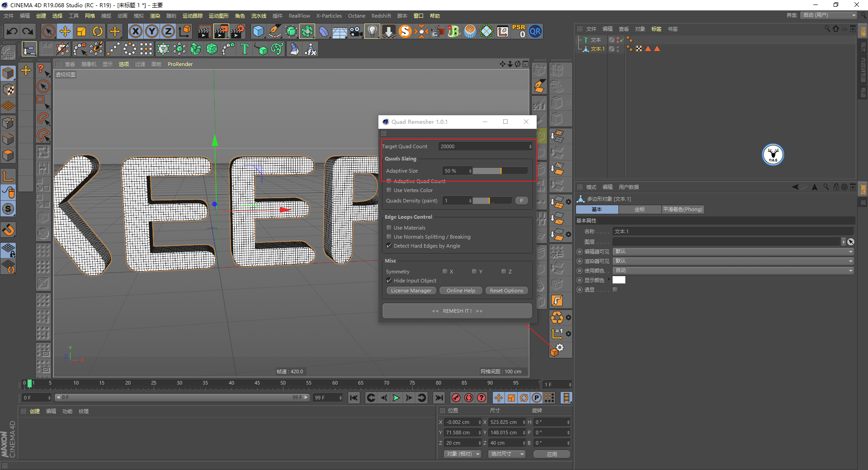Click the 显示颜色 white color swatch

pyautogui.click(x=619, y=280)
